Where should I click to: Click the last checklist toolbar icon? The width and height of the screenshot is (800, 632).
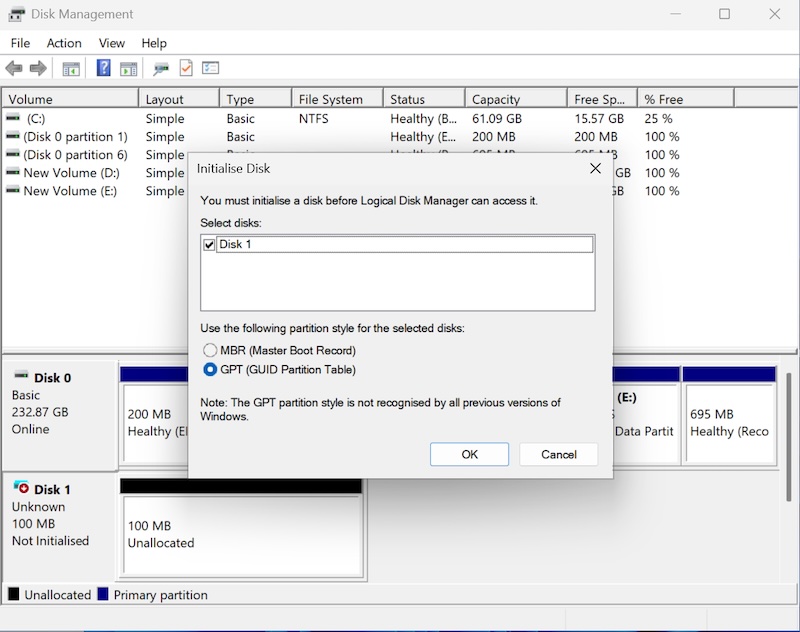(210, 68)
